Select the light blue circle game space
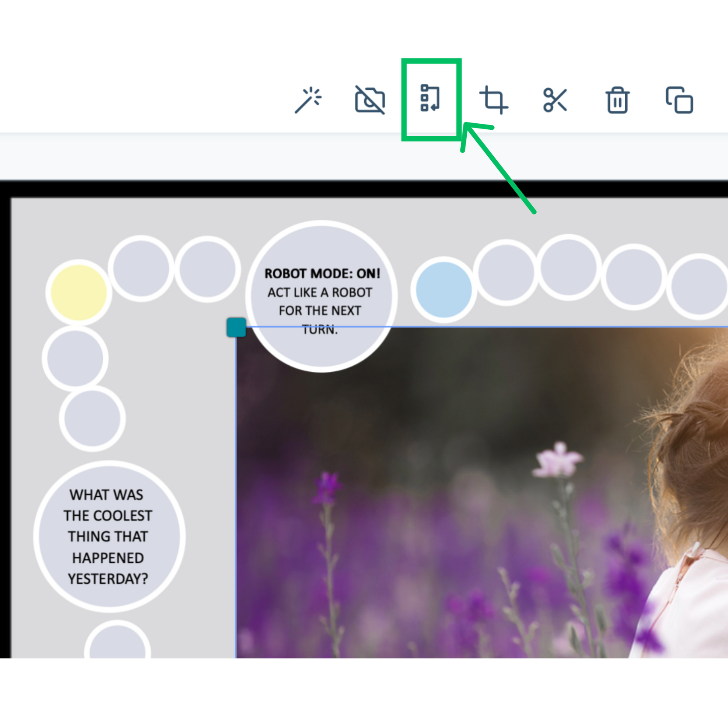The height and width of the screenshot is (728, 728). click(x=444, y=290)
